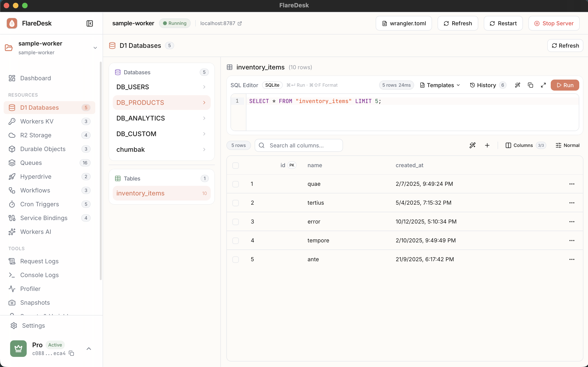Click inside the Search all columns field
The image size is (588, 367).
point(299,145)
